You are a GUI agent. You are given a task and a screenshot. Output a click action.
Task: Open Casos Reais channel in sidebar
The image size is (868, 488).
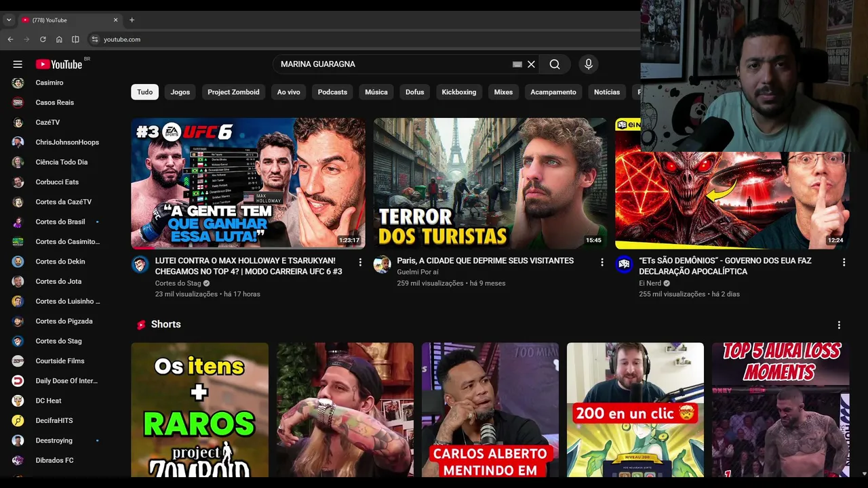[x=56, y=102]
